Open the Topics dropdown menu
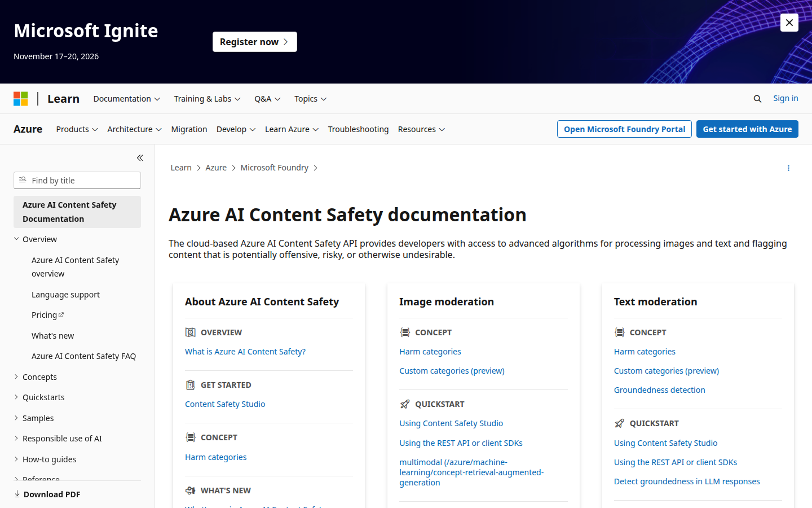Screen dimensions: 812x508 311,99
